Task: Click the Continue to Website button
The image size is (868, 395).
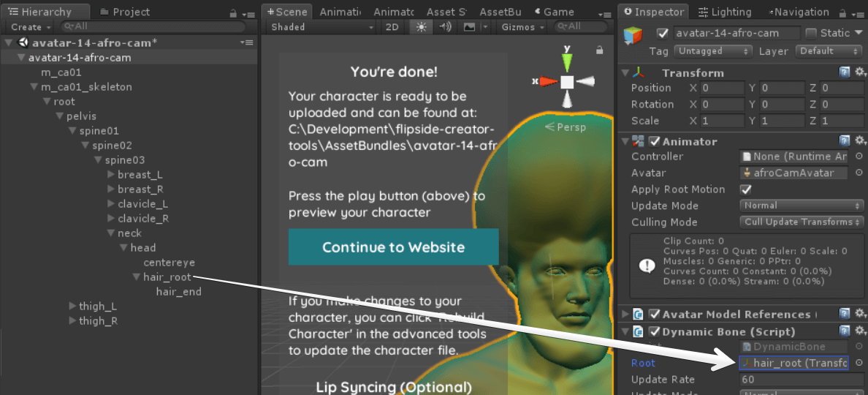Action: point(394,247)
